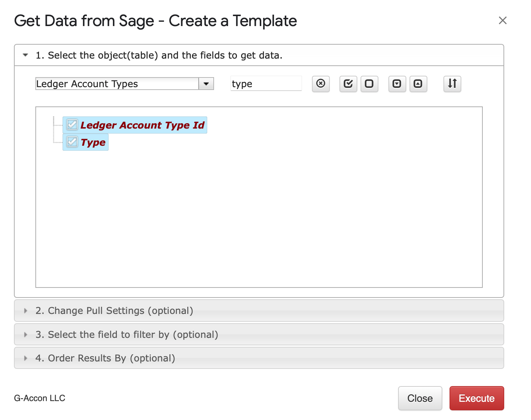Click the expand all nodes icon
This screenshot has width=531, height=420.
[397, 84]
